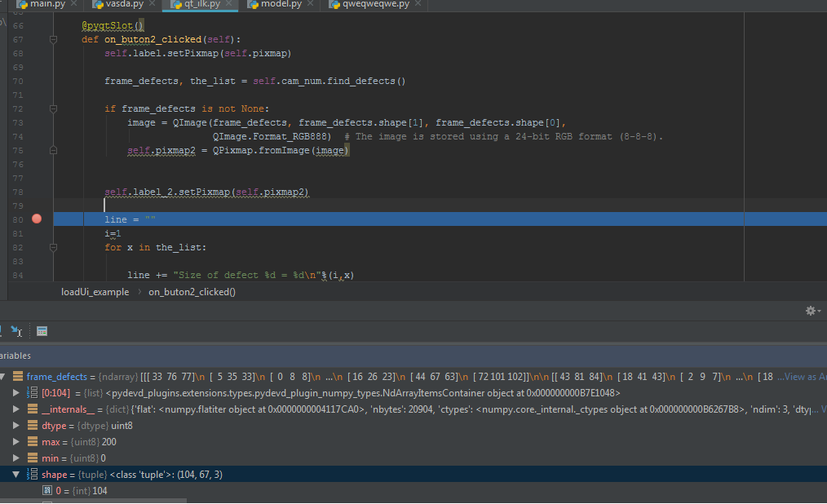Open the qweqweqwe.py tab
Viewport: 827px width, 504px height.
[375, 4]
